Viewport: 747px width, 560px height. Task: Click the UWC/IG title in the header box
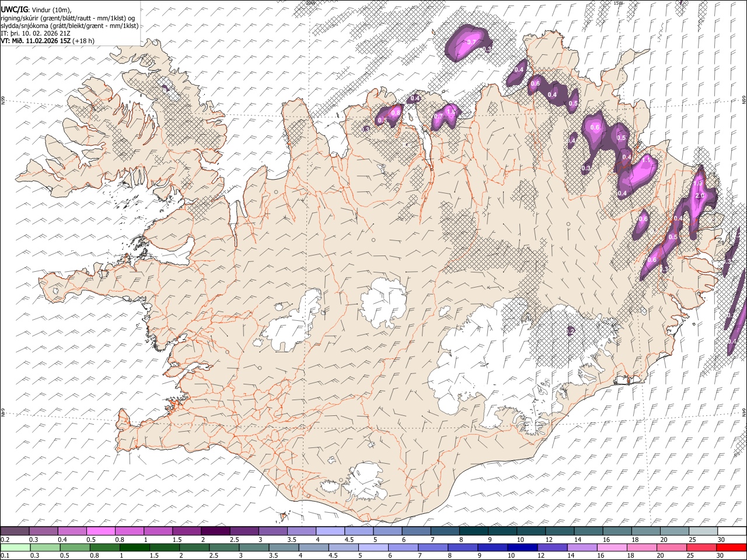15,9
